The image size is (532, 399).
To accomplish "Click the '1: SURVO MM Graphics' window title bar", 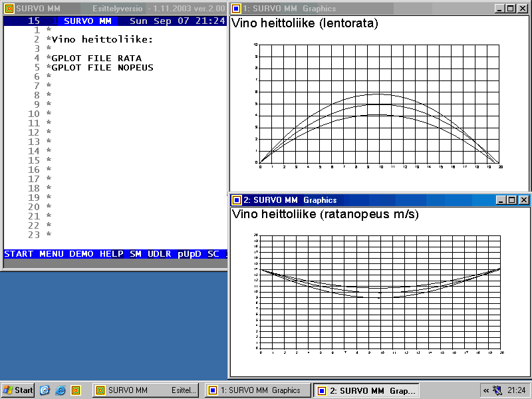I will tap(379, 9).
